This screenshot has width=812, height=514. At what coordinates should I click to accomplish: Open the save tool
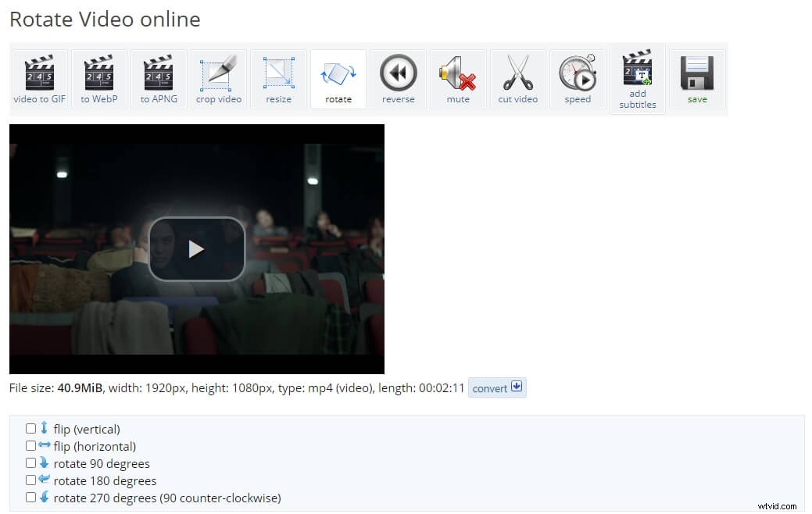coord(696,77)
